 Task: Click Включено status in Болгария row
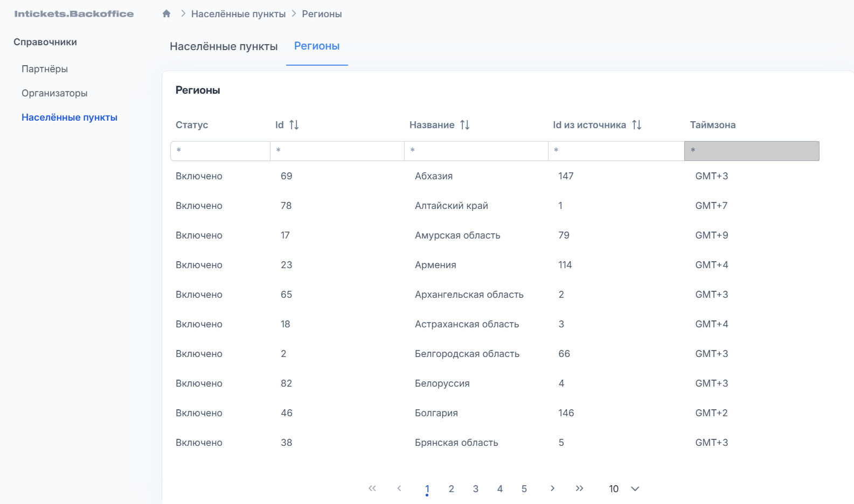(199, 413)
